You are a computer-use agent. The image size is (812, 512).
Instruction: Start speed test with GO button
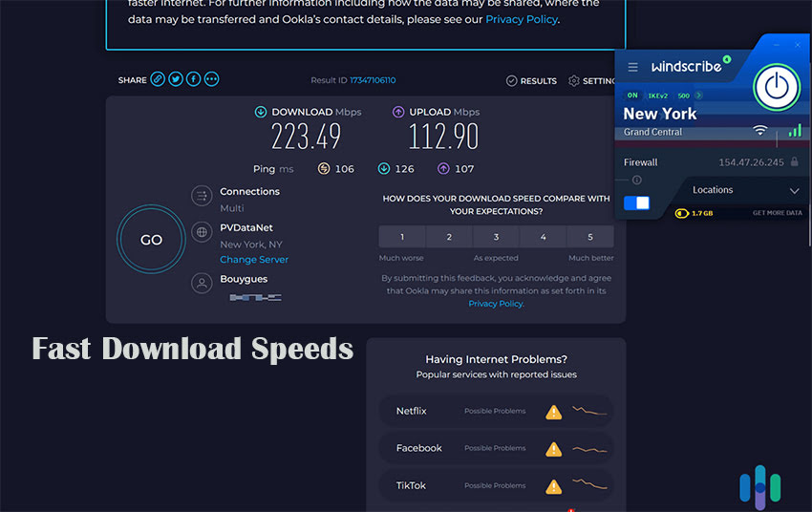[x=151, y=239]
